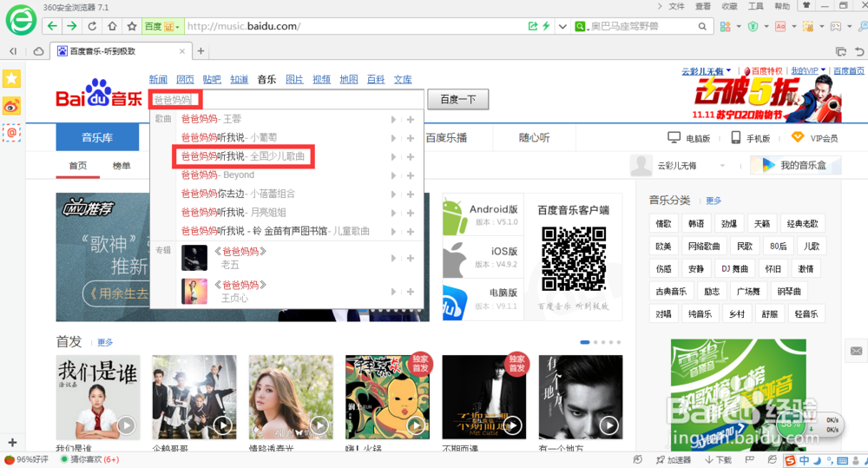This screenshot has width=868, height=468.
Task: Open the 工具 menu
Action: (x=756, y=6)
